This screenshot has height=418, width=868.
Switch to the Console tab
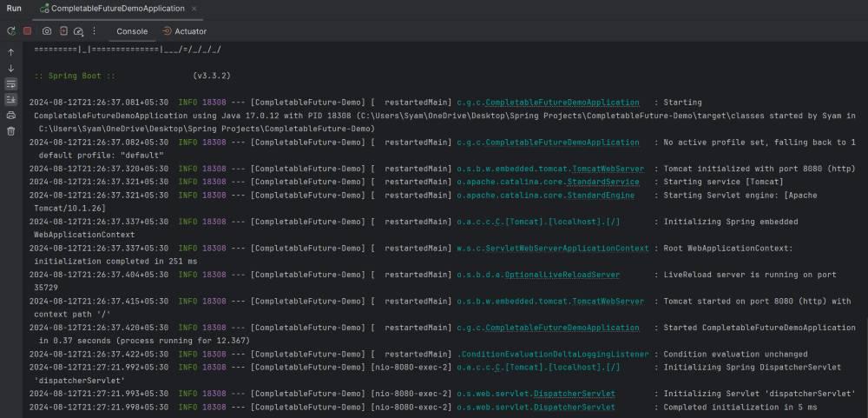pos(132,31)
